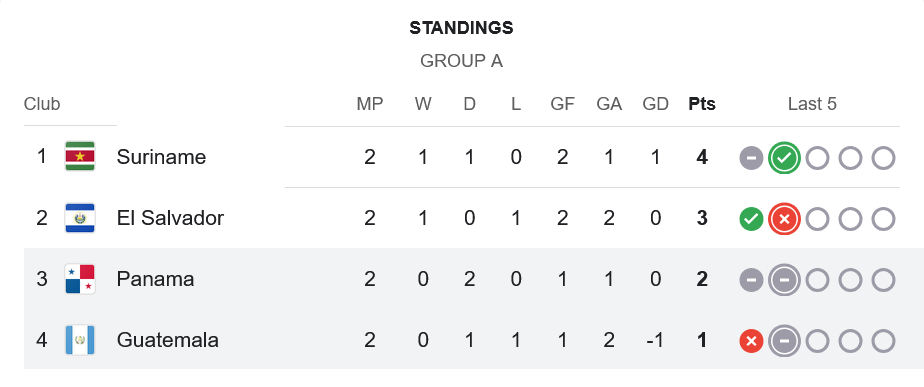Click Guatemala's highlighted latest draw icon
Viewport: 924px width, 387px height.
click(x=784, y=341)
